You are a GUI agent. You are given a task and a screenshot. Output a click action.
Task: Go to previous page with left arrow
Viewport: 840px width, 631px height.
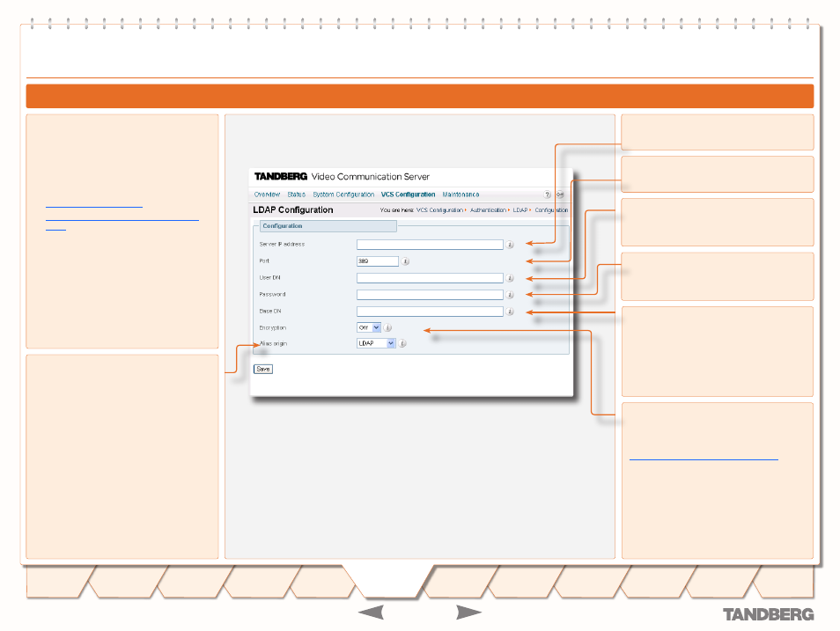coord(371,613)
